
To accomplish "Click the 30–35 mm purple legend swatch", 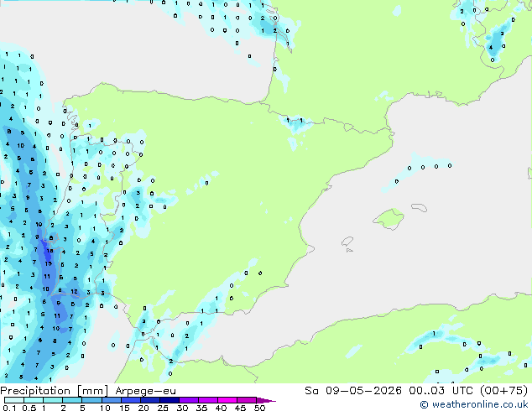I will tap(189, 400).
